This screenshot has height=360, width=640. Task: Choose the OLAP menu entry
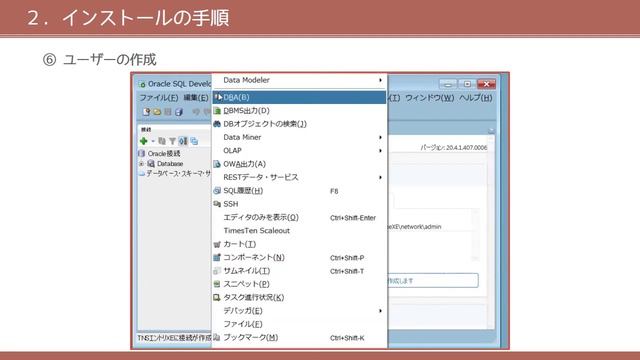pos(299,151)
